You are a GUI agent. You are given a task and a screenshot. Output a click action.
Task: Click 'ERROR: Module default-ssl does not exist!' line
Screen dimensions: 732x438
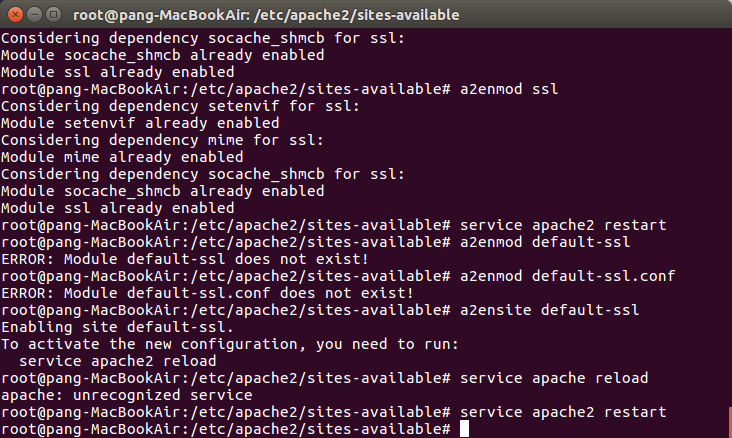tap(185, 259)
